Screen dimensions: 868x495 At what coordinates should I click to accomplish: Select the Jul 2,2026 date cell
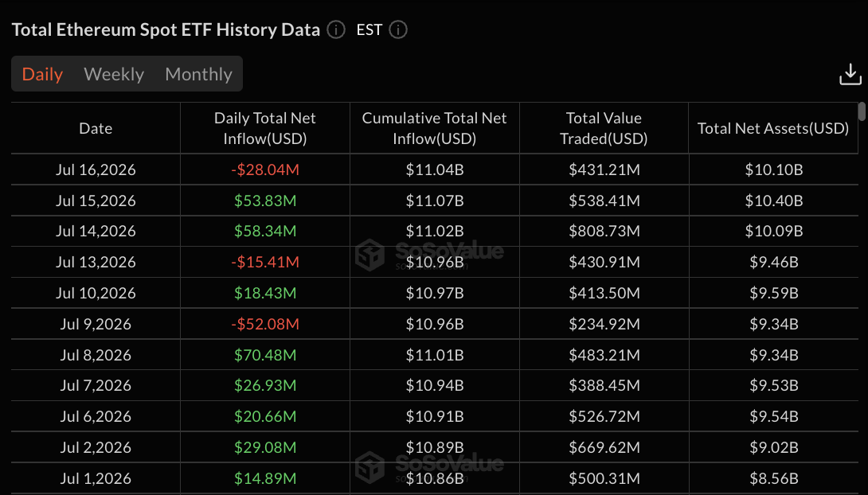(x=96, y=447)
